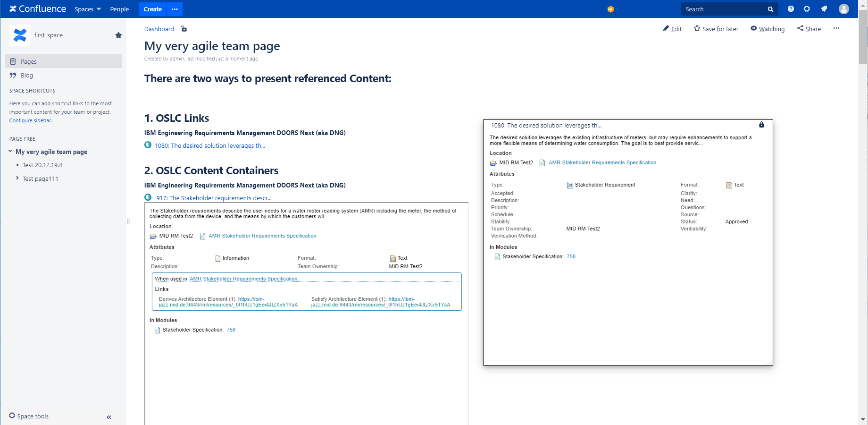
Task: Open Space tools menu
Action: (29, 416)
